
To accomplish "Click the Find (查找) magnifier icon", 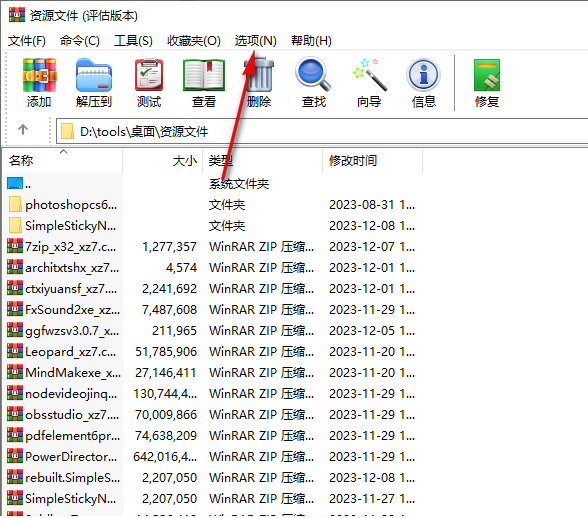I will pos(314,74).
